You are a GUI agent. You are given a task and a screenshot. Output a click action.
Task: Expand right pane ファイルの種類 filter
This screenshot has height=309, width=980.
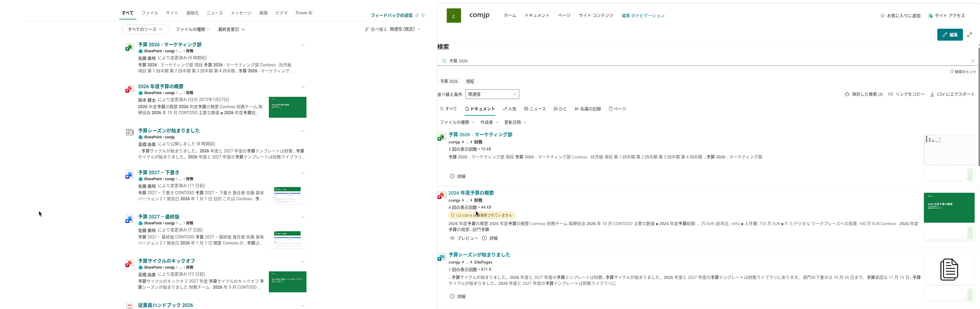(457, 122)
